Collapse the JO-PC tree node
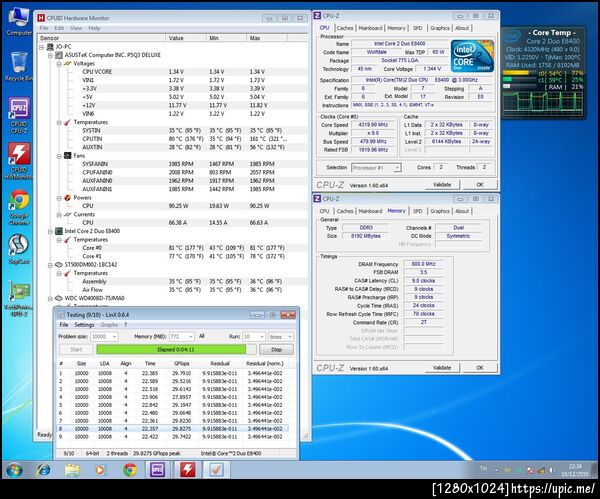 point(41,47)
